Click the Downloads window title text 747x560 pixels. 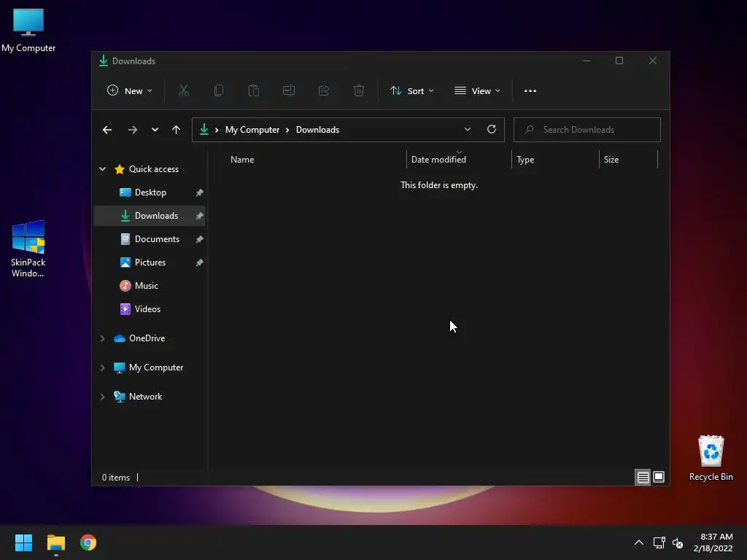point(133,61)
